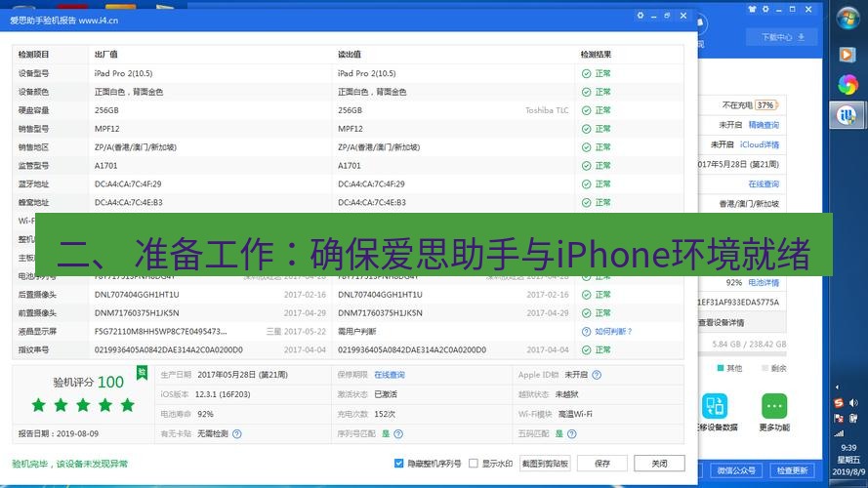This screenshot has height=488, width=868.
Task: Open the speaker volume tray icon
Action: tap(853, 403)
